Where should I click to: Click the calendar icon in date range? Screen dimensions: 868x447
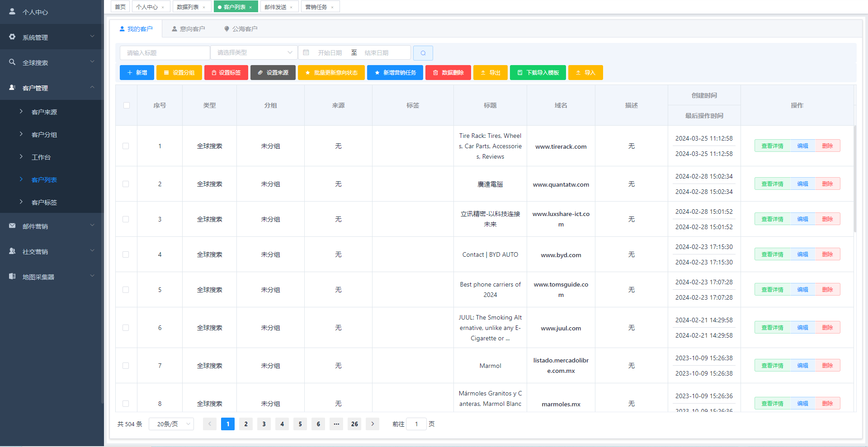pyautogui.click(x=306, y=52)
